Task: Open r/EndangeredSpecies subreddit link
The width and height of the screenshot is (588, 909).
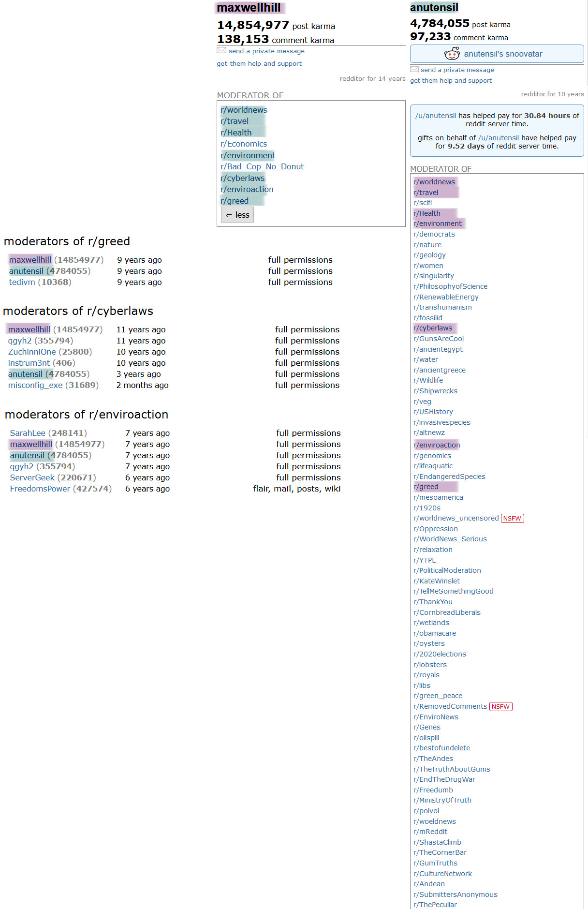Action: tap(449, 477)
